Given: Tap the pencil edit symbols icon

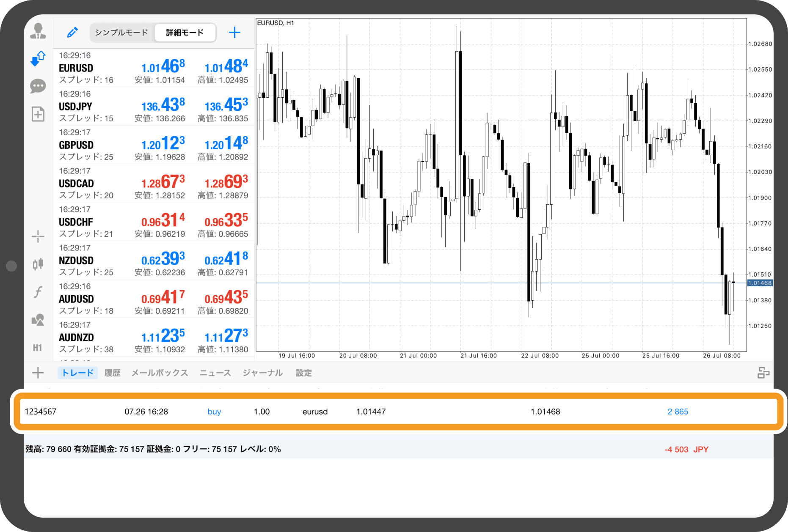Looking at the screenshot, I should [x=72, y=33].
